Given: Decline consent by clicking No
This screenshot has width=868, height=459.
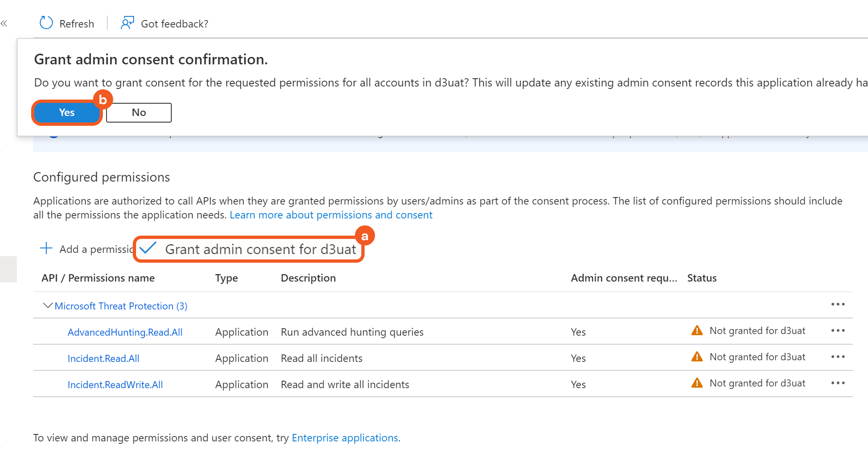Looking at the screenshot, I should tap(139, 112).
